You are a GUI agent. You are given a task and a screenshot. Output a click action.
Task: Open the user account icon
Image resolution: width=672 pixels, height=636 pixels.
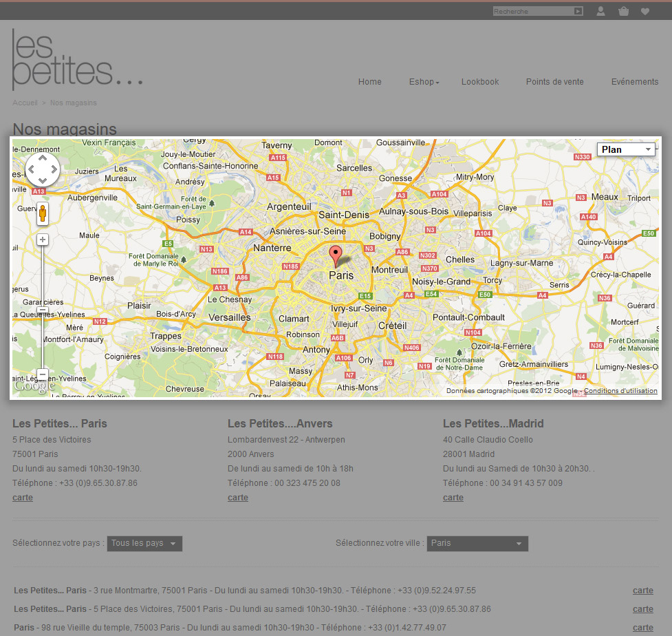601,11
